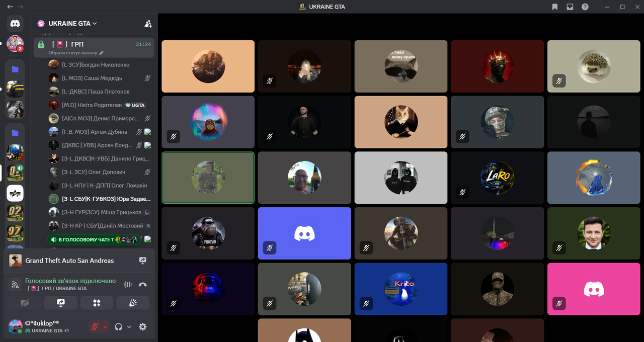Screen dimensions: 644x342
Task: Open own profile ©º¢uklopº® user panel
Action: [x=47, y=326]
